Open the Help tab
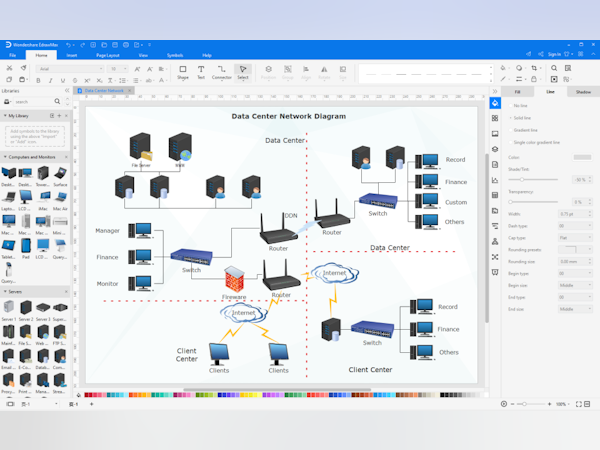This screenshot has width=600, height=450. click(x=207, y=55)
